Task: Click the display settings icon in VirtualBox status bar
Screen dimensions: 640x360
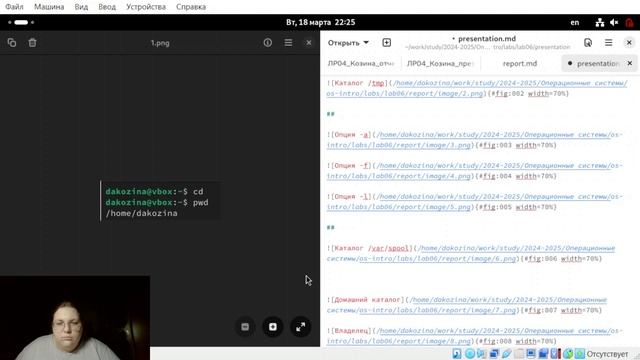Action: (x=531, y=354)
